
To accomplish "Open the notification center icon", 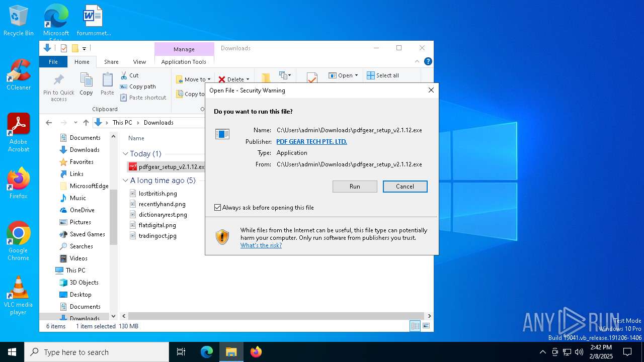I will (x=627, y=352).
